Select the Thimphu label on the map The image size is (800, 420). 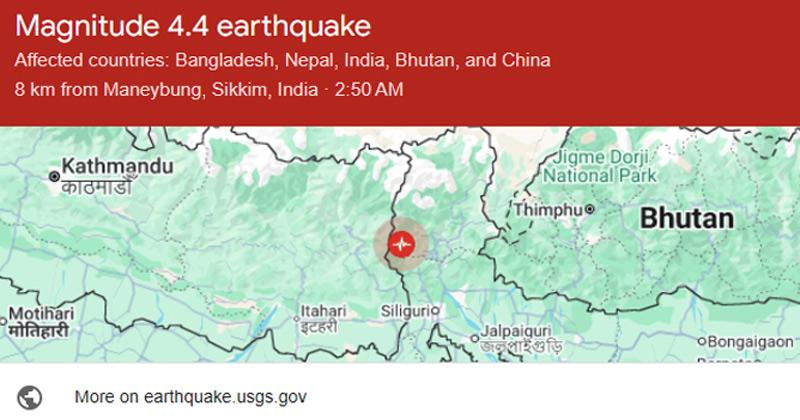pyautogui.click(x=548, y=211)
